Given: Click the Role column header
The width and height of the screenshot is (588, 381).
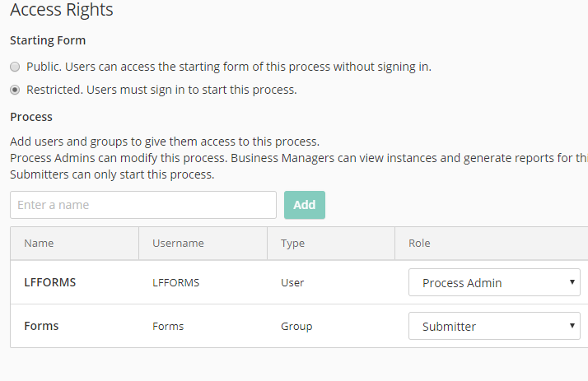Looking at the screenshot, I should [419, 244].
